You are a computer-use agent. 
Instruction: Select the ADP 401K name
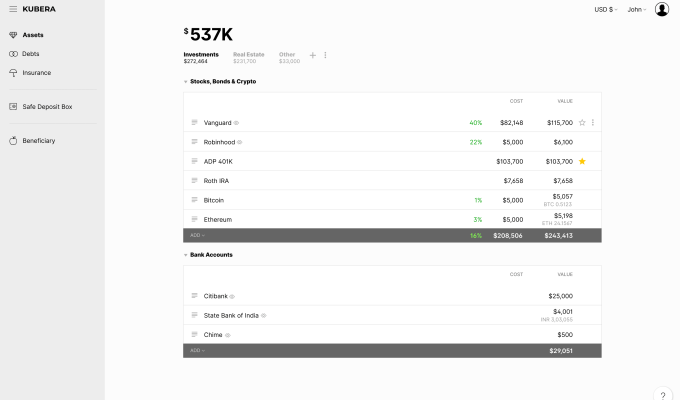coord(218,161)
